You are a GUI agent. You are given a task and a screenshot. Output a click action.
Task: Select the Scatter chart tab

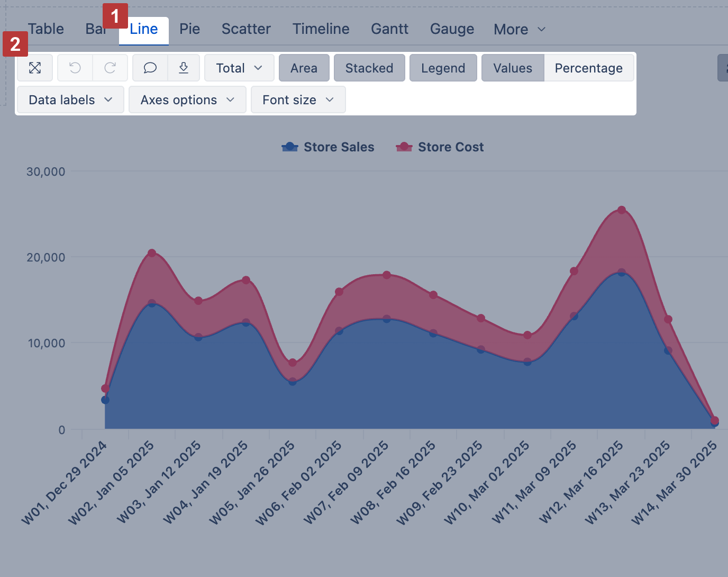pos(246,29)
